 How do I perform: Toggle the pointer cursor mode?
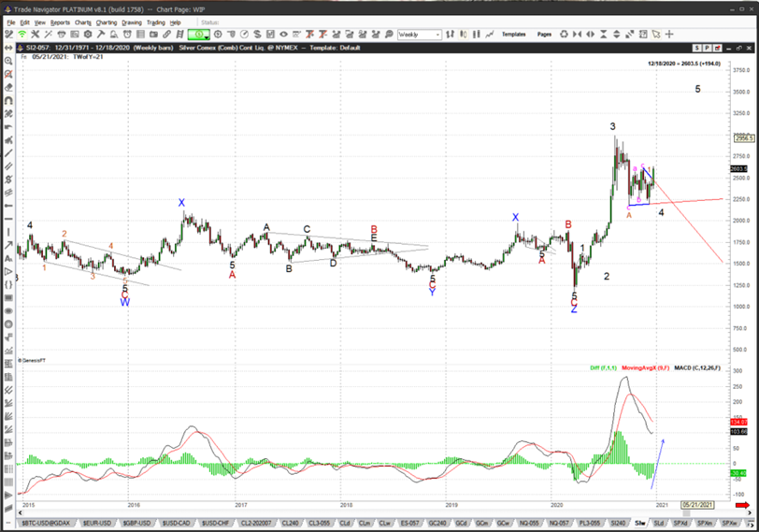[656, 35]
